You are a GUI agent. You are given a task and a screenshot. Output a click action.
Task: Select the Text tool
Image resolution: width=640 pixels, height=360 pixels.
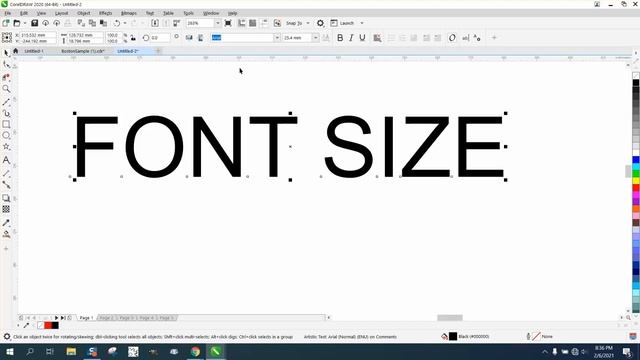[6, 160]
